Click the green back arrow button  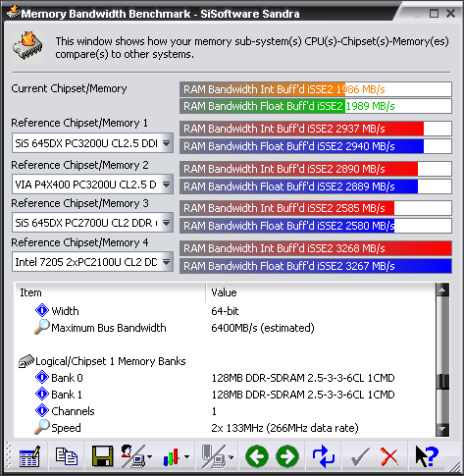tap(257, 456)
